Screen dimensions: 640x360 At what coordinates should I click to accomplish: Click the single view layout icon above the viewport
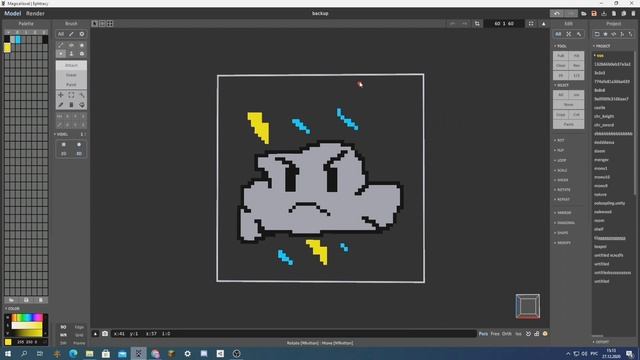point(95,24)
